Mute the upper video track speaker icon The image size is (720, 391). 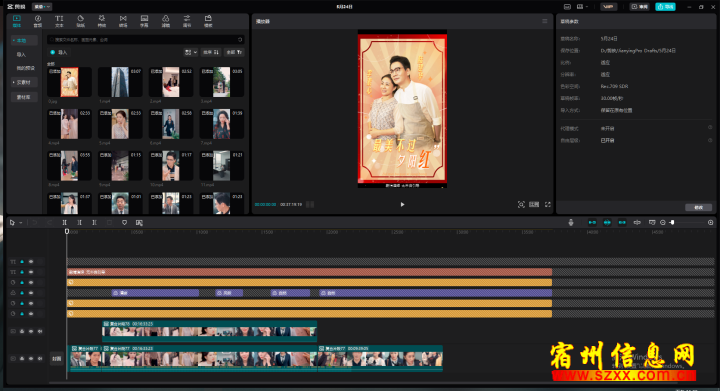40,331
